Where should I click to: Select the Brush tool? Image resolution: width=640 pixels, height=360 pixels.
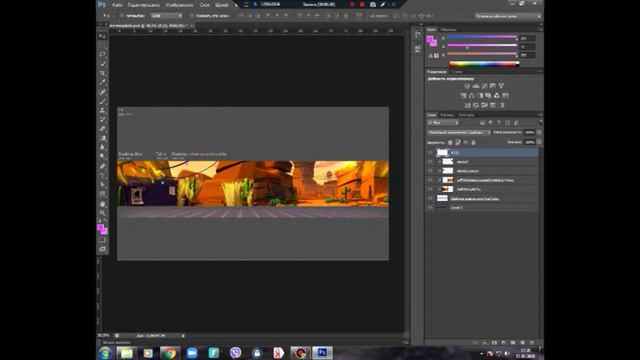coord(102,101)
